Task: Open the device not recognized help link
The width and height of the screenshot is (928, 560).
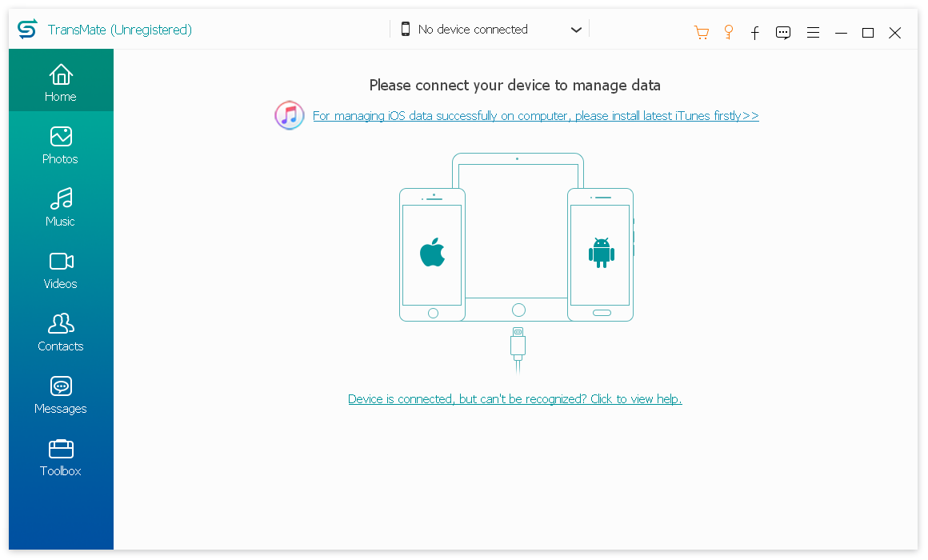Action: (515, 399)
